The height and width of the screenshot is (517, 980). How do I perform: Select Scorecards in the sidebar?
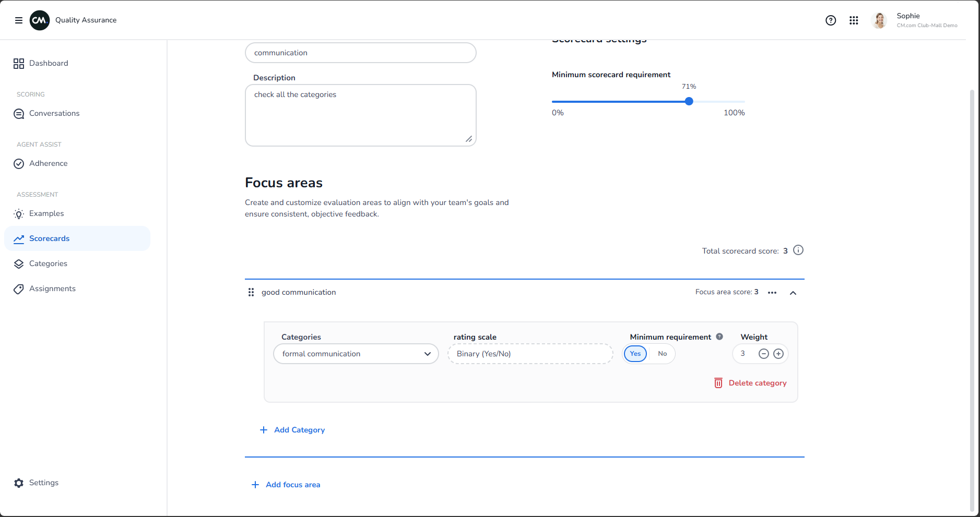pyautogui.click(x=77, y=238)
